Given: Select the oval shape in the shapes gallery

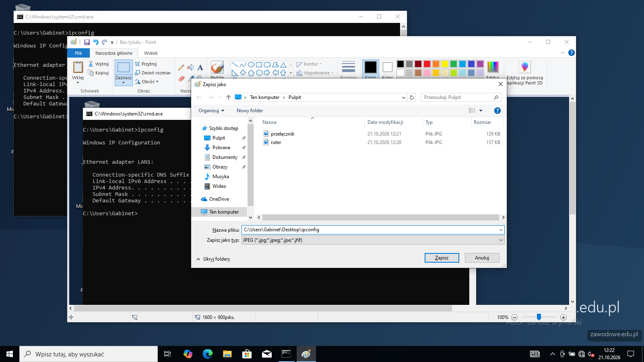Looking at the screenshot, I should [x=251, y=65].
